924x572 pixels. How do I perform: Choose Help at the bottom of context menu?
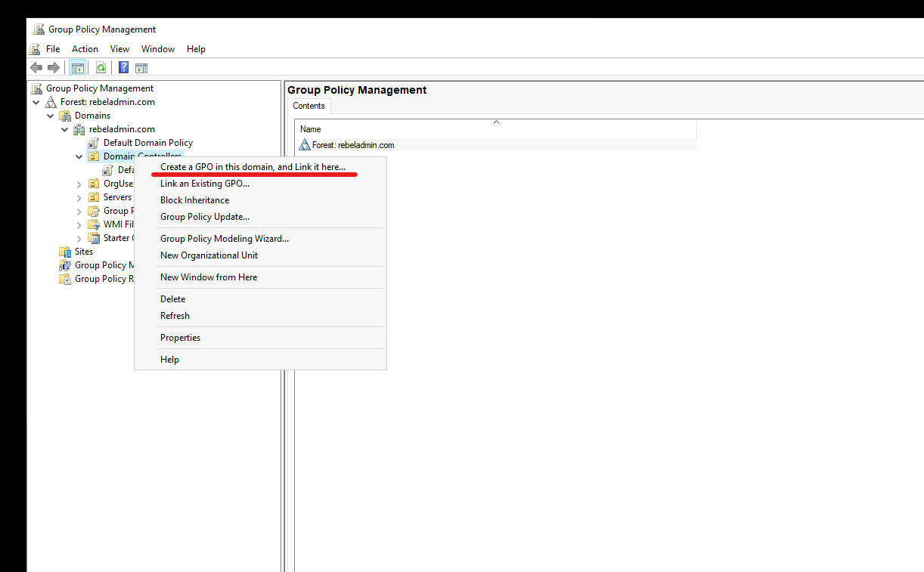point(260,360)
